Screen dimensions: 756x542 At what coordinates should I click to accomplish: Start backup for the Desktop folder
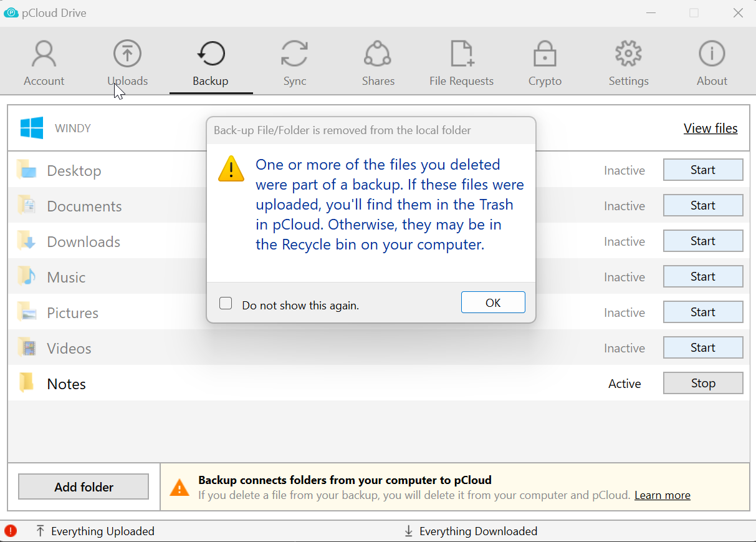(702, 170)
